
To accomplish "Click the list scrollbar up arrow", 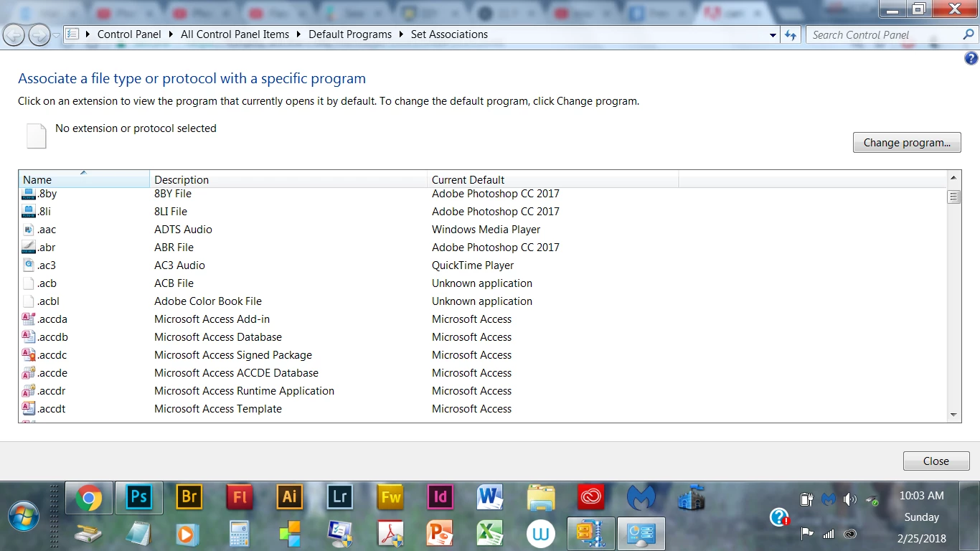I will point(953,177).
